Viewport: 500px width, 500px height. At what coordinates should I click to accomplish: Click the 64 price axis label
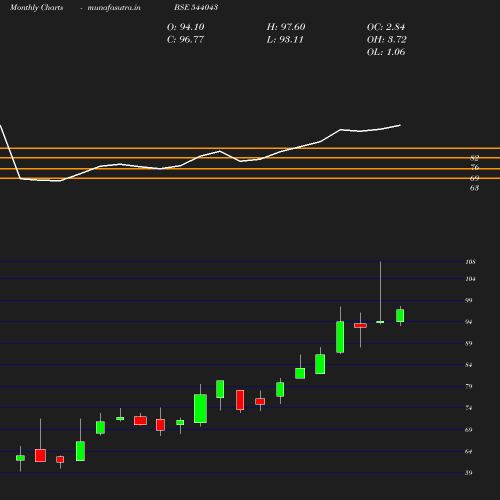[x=469, y=452]
